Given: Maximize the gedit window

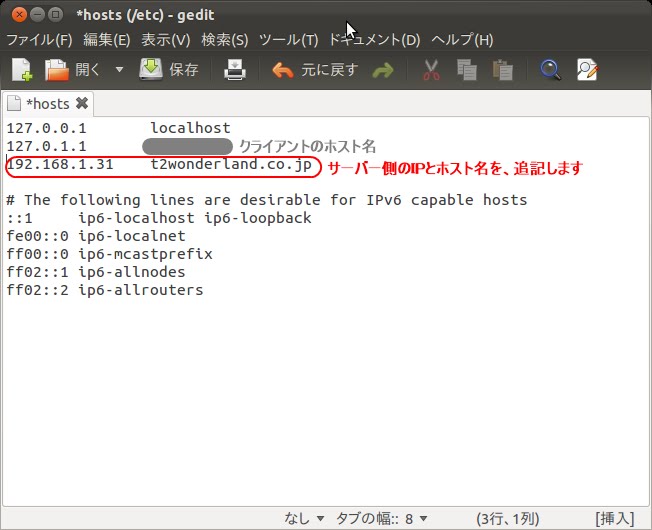Looking at the screenshot, I should tap(55, 15).
